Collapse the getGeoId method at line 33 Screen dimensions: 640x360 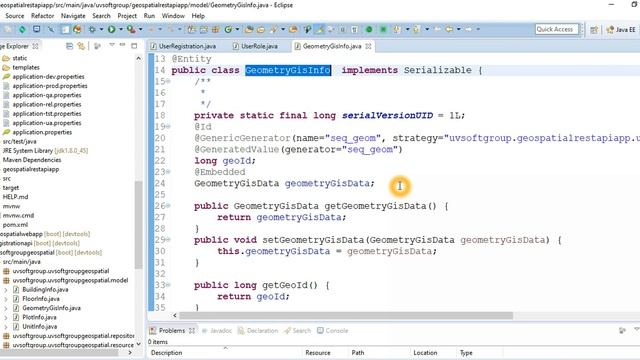point(168,285)
